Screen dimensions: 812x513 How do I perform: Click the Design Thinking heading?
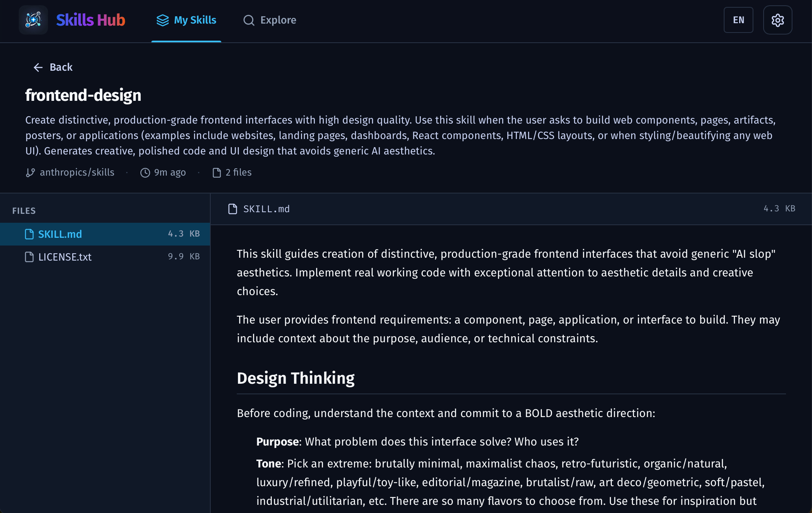pos(295,378)
